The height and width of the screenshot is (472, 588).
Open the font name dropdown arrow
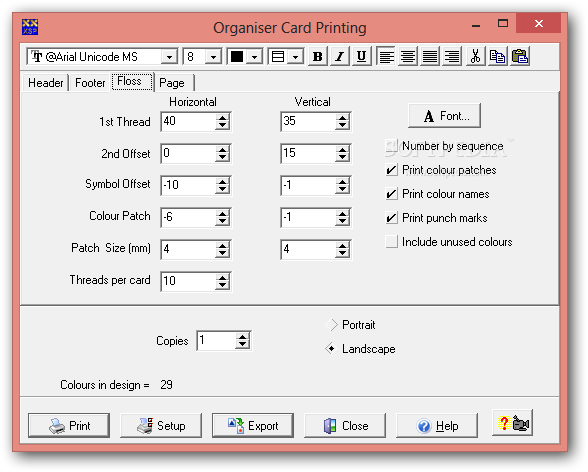(170, 57)
